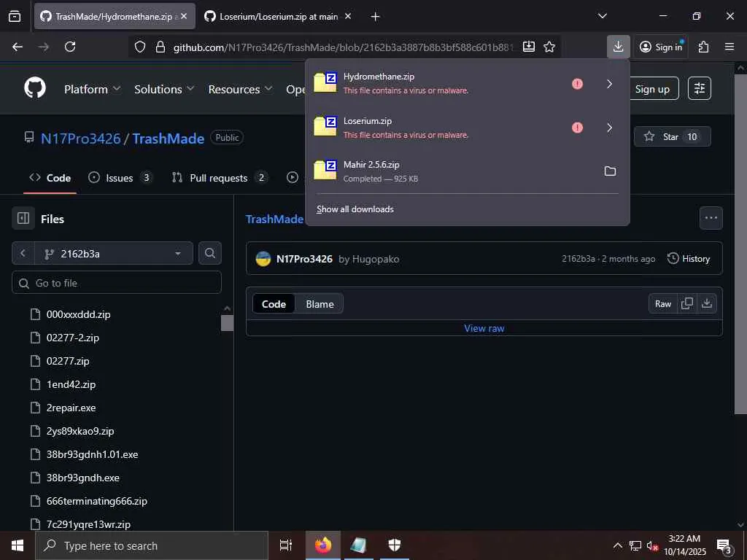This screenshot has height=560, width=747.
Task: Open Windows Security from taskbar
Action: click(395, 545)
